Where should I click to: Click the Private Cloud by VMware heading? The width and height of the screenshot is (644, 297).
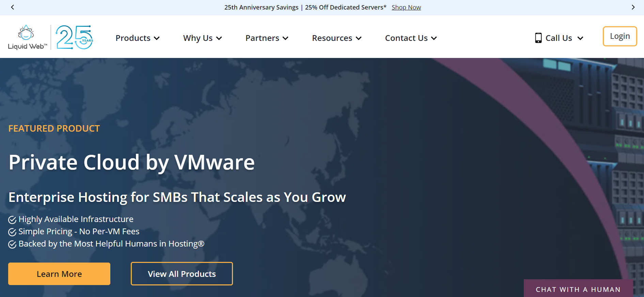[x=131, y=162]
